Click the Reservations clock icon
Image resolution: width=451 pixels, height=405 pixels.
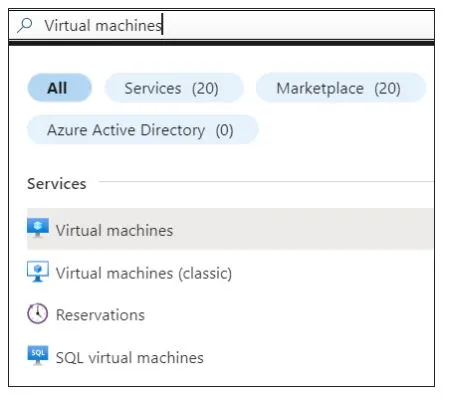tap(37, 313)
